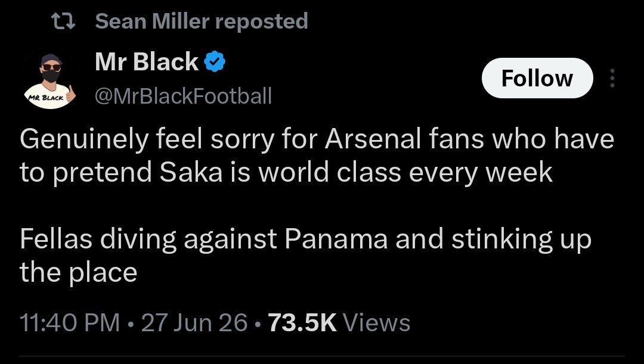The image size is (644, 364).
Task: Select the tweet's first paragraph about Saka
Action: click(317, 155)
